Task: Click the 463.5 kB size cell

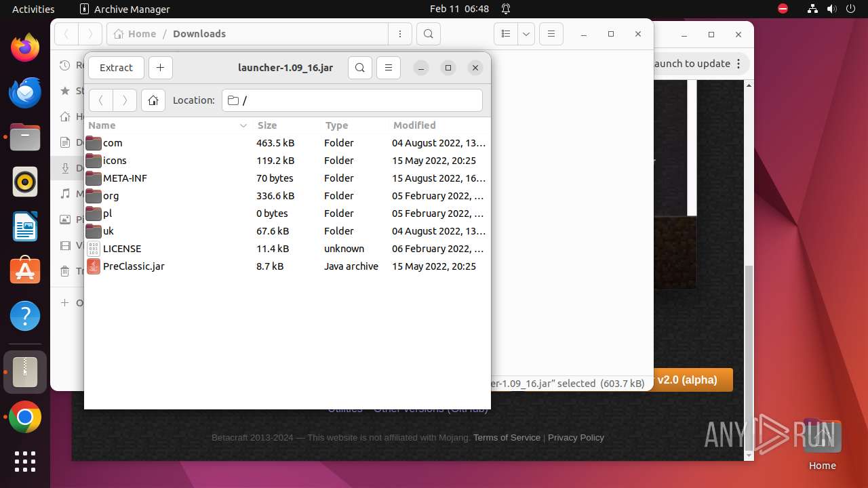Action: click(275, 143)
